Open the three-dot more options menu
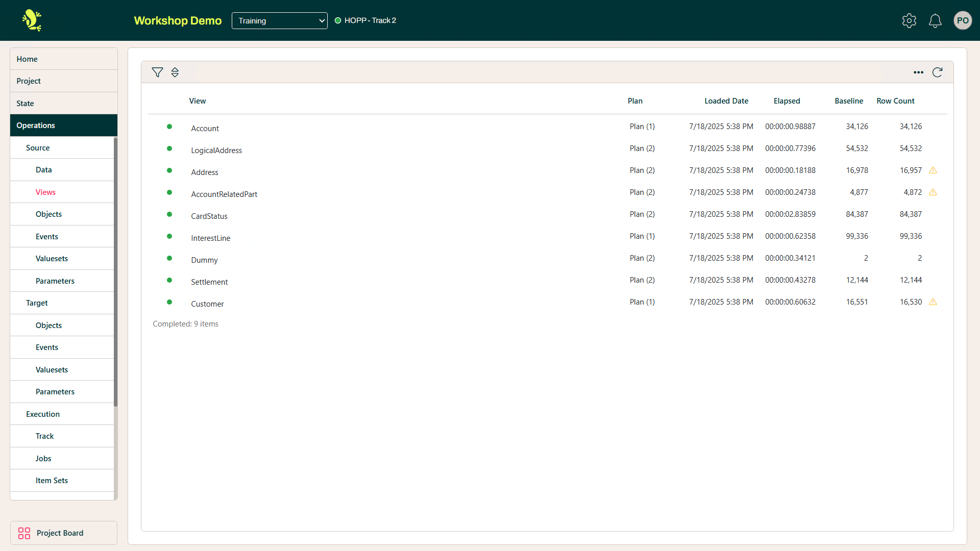Viewport: 980px width, 551px height. point(918,72)
